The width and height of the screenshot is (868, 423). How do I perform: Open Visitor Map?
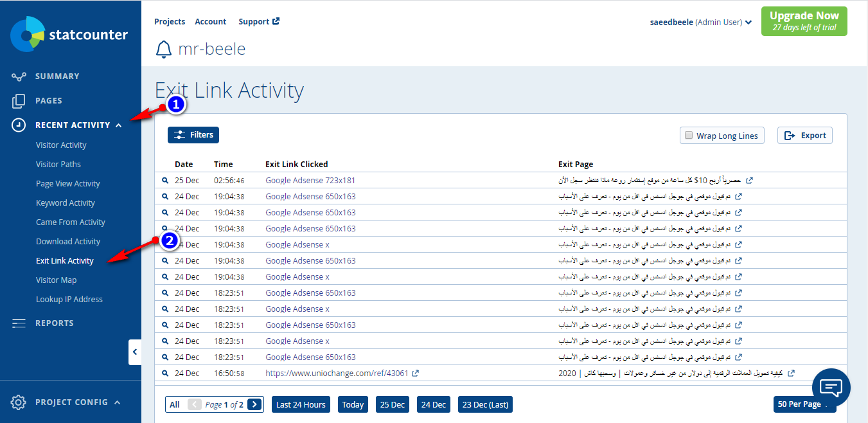coord(57,280)
